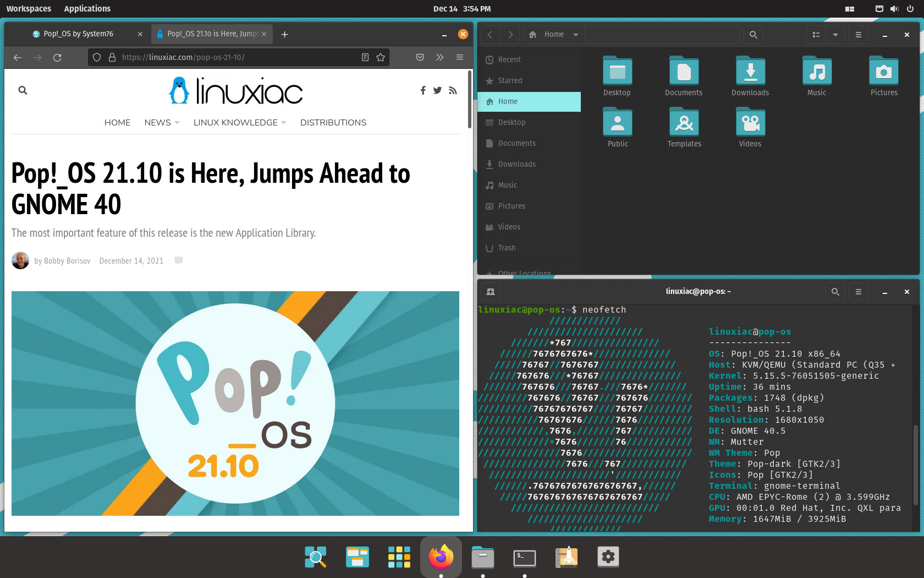Image resolution: width=924 pixels, height=578 pixels.
Task: Launch Pop!_Shop from the dock
Action: point(566,557)
